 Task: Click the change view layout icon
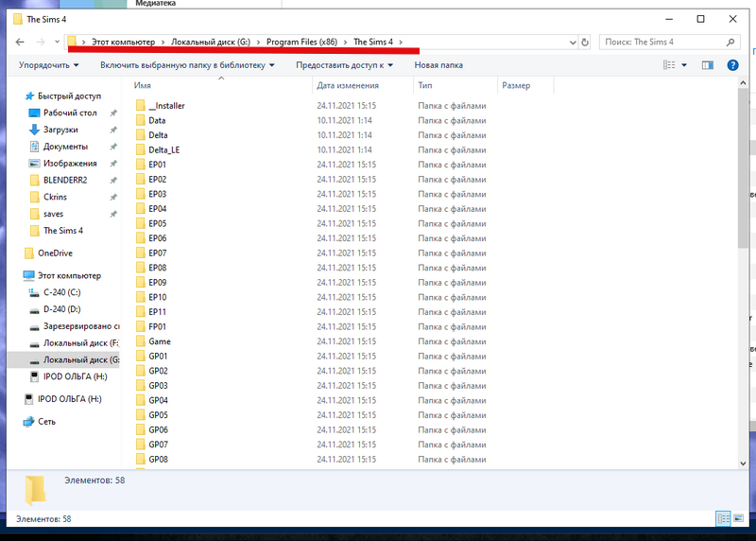pos(669,64)
